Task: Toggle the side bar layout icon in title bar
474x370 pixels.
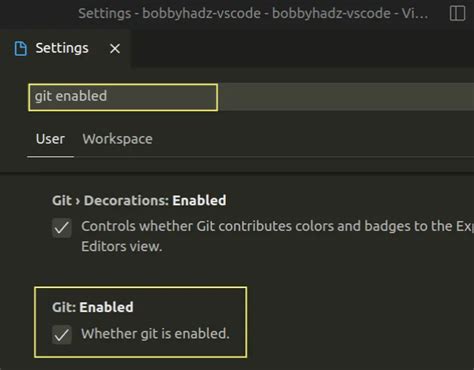Action: point(457,14)
